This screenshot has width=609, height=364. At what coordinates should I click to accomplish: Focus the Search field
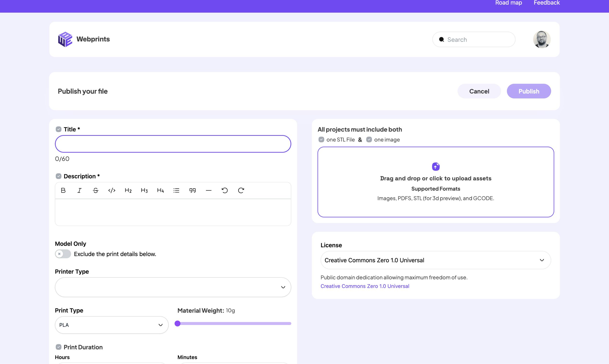(474, 40)
